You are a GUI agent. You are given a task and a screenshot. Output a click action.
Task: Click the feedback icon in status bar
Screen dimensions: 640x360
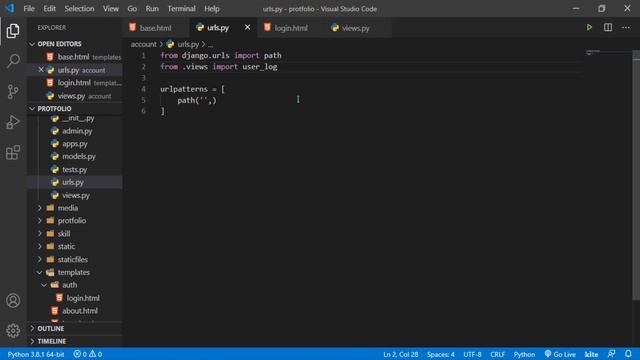pos(611,354)
